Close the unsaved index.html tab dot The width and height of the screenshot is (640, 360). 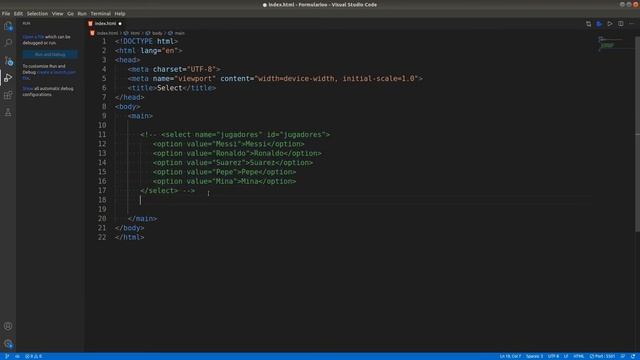click(x=120, y=24)
